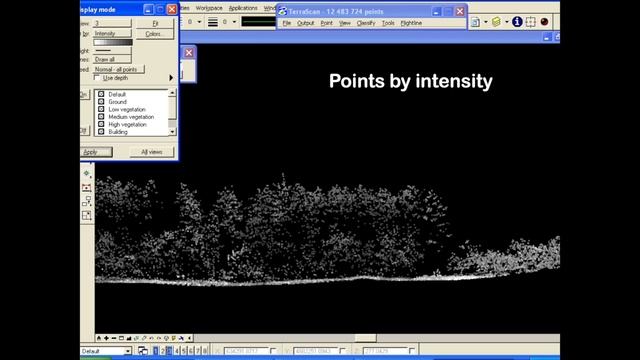Click the grayscale intensity gradient swatch
Viewport: 640px width, 360px height.
point(113,42)
